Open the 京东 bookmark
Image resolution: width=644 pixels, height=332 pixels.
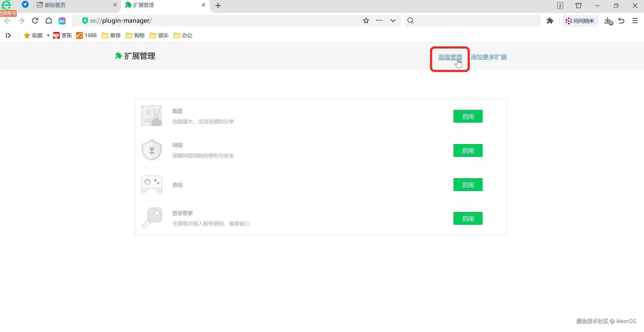pos(62,35)
